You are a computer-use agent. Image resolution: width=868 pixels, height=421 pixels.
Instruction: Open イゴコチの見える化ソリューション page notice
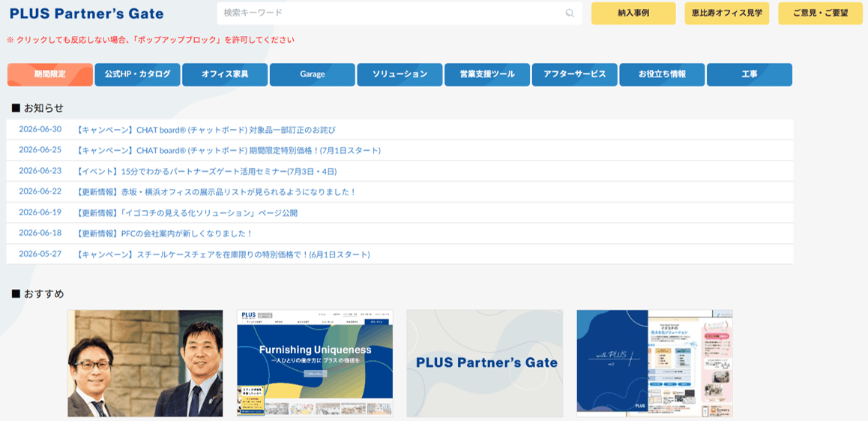187,212
